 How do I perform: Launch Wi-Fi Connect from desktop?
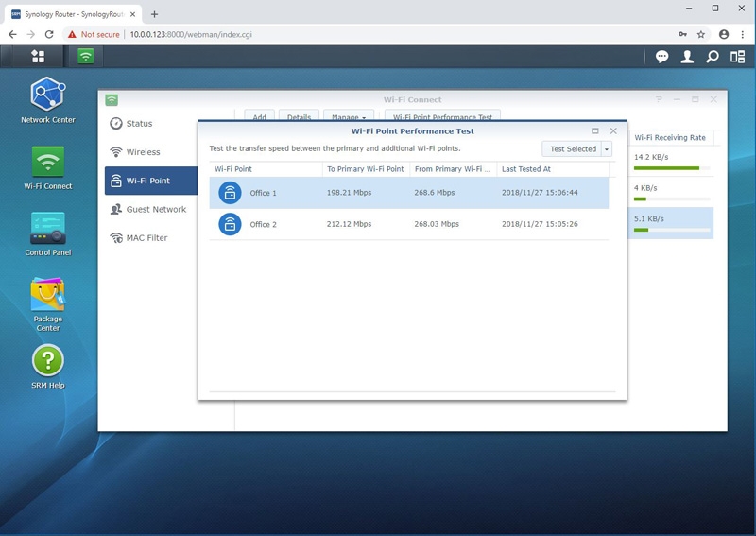point(47,164)
